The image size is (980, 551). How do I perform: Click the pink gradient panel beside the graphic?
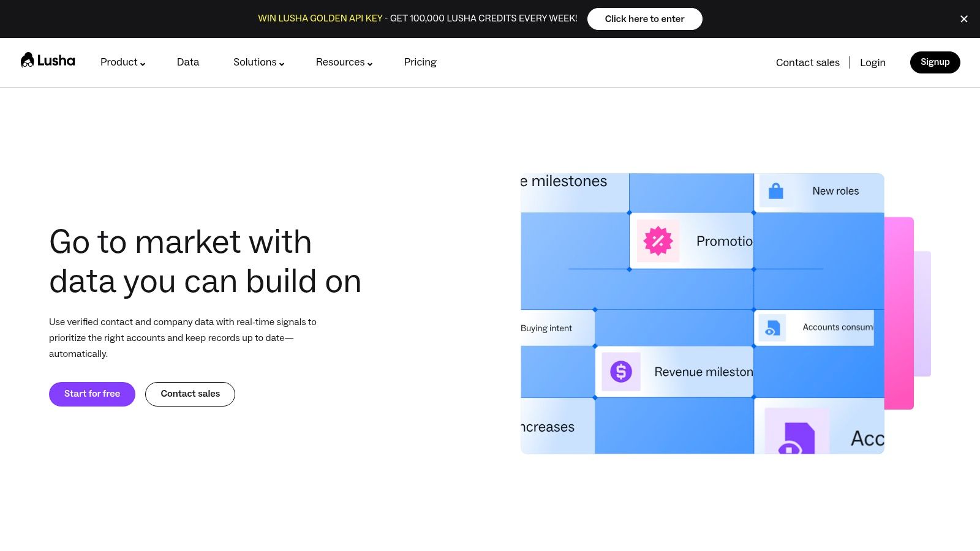point(899,313)
